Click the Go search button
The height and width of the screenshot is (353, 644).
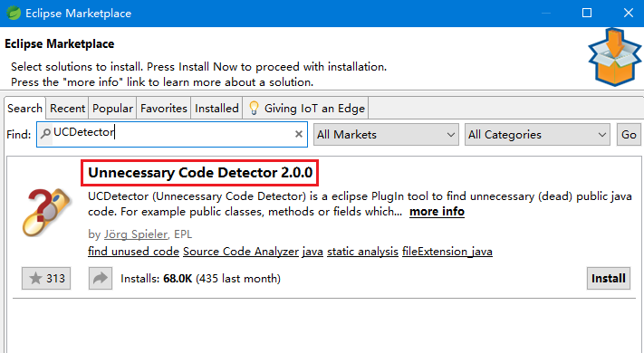click(629, 135)
